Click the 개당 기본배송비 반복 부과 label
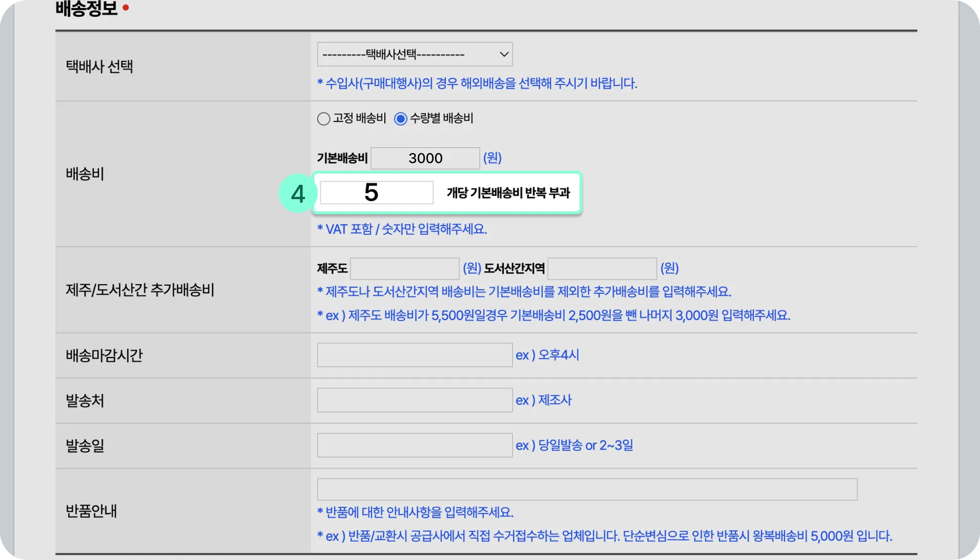 508,193
